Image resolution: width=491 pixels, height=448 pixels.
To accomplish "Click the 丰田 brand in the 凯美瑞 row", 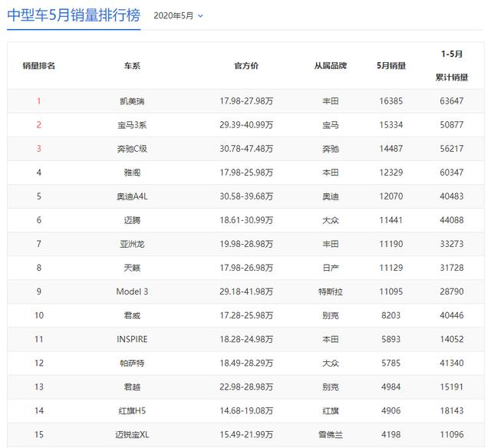I will point(331,101).
